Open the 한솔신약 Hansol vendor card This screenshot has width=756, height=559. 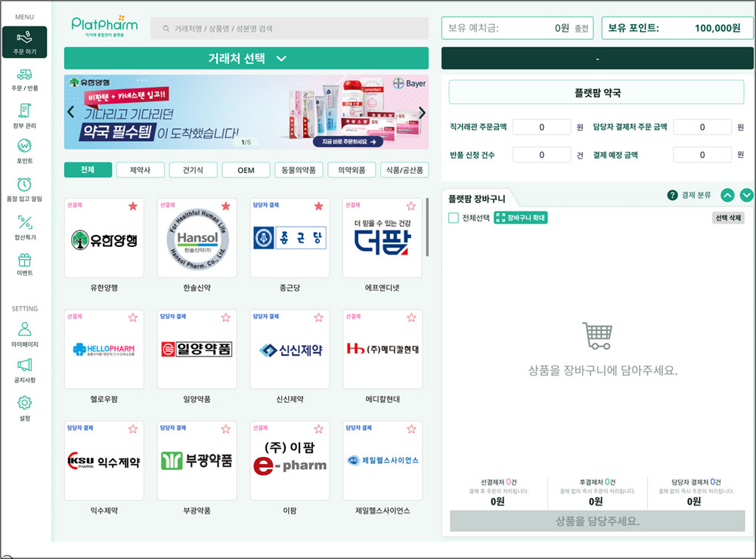[x=197, y=237]
